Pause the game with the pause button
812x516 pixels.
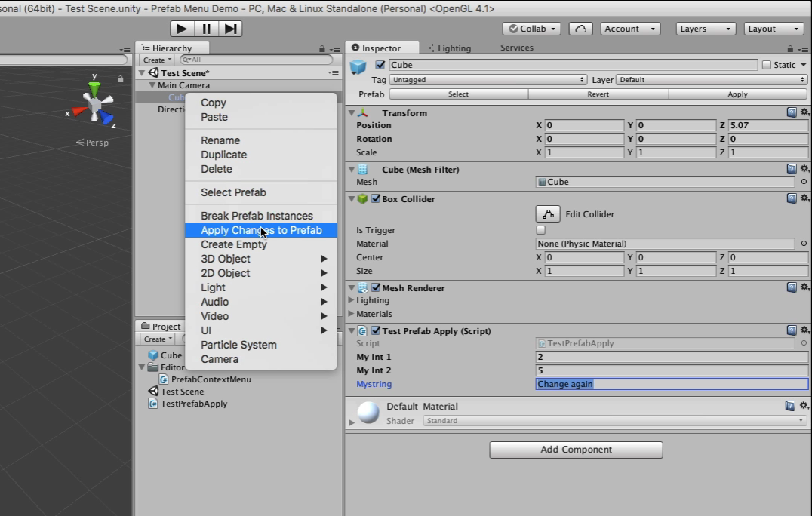pos(206,29)
